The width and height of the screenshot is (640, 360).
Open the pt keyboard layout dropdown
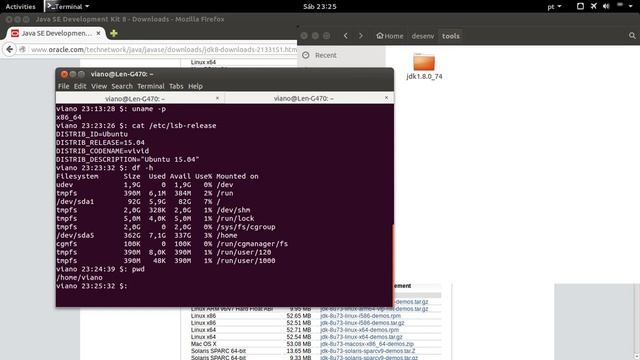point(554,7)
